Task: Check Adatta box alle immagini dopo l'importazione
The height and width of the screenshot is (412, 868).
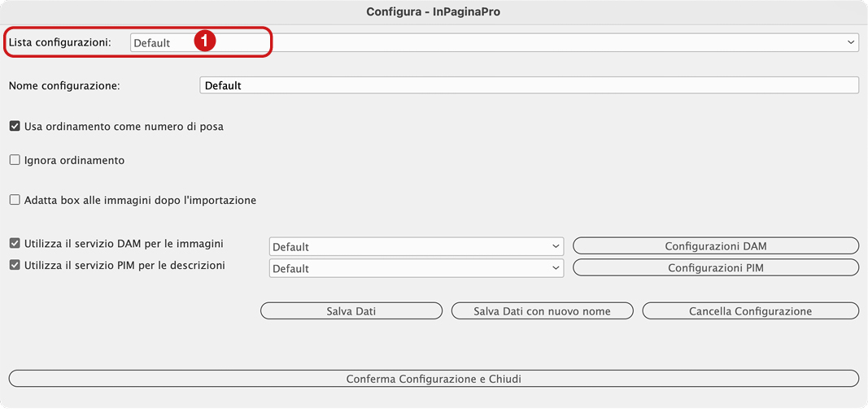Action: pos(15,200)
